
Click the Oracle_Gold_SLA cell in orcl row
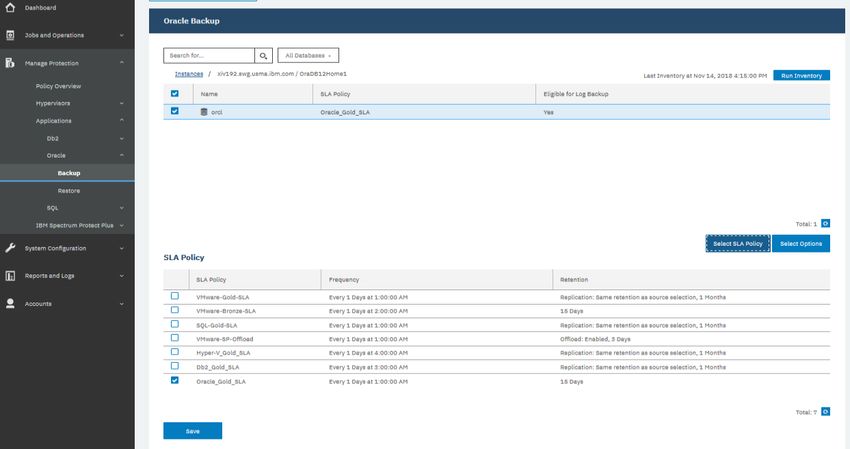click(345, 112)
